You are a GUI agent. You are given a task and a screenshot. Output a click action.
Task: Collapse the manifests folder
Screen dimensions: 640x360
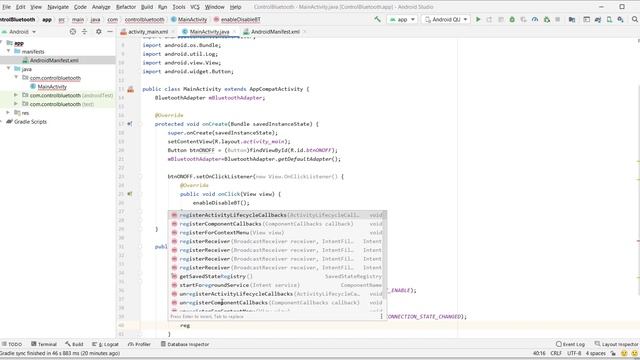tap(9, 51)
